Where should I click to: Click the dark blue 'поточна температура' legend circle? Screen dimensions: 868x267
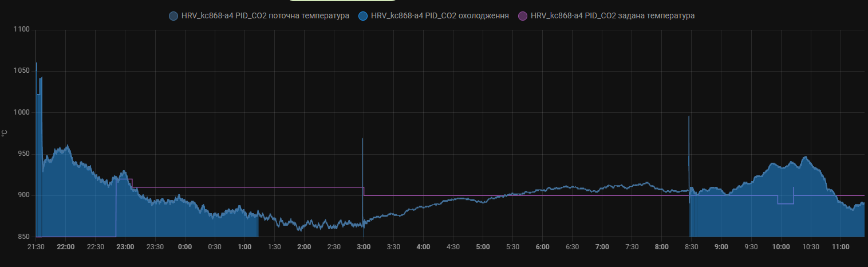click(x=173, y=16)
